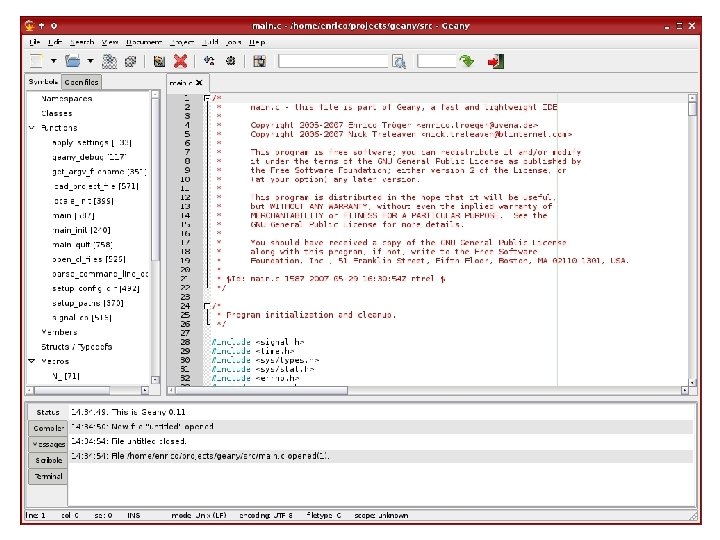Focus the goto line number field

click(437, 61)
